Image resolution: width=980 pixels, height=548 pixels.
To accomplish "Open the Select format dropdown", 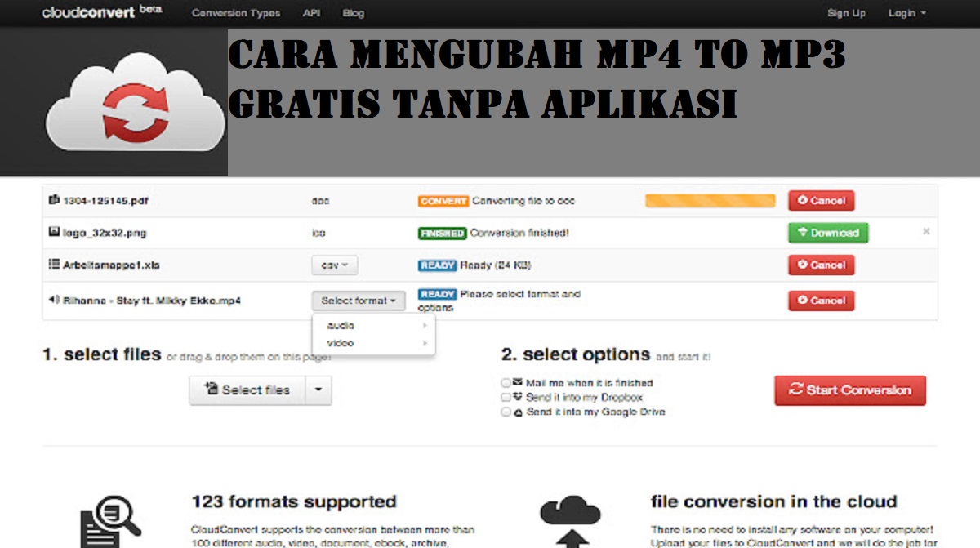I will pyautogui.click(x=359, y=301).
